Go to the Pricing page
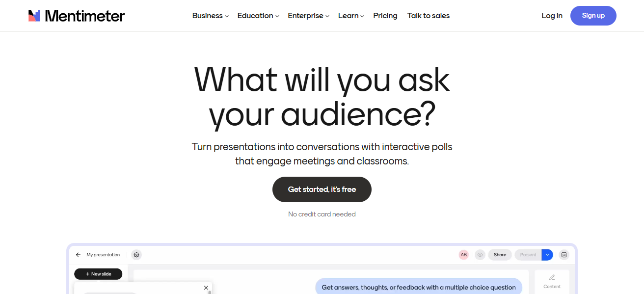Viewport: 644px width, 294px height. pyautogui.click(x=385, y=16)
